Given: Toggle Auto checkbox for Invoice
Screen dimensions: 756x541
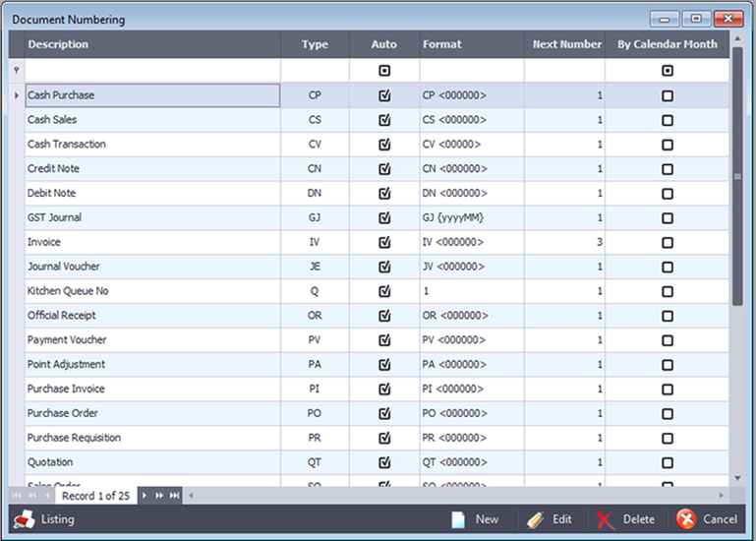Looking at the screenshot, I should pyautogui.click(x=384, y=242).
